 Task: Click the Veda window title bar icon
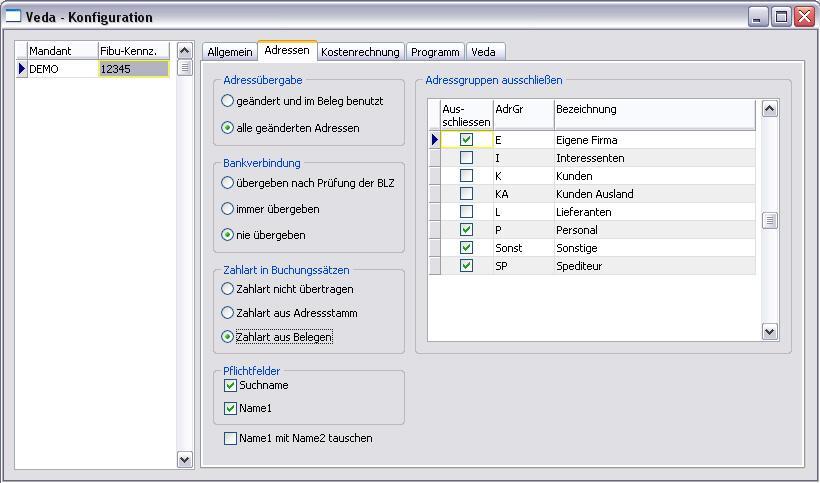point(14,16)
